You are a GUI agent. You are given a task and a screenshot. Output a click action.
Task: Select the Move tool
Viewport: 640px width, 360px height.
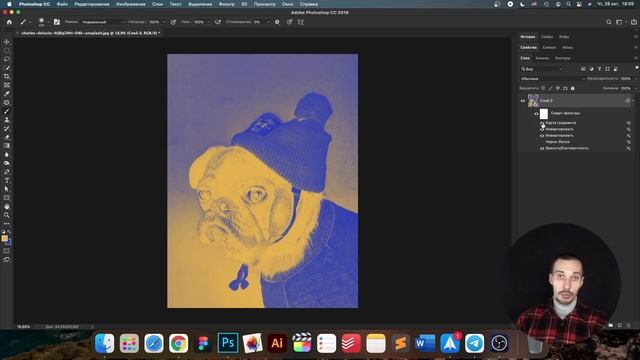[7, 42]
